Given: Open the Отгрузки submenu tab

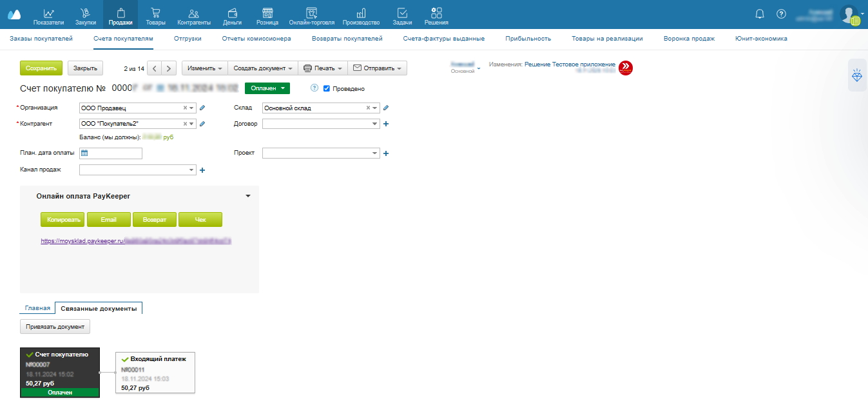Looking at the screenshot, I should point(188,39).
